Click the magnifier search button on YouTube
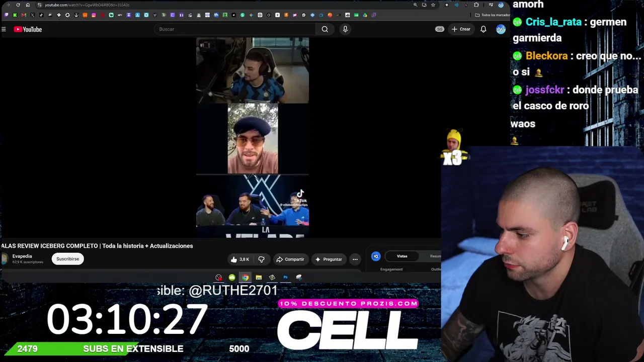644x362 pixels. pos(325,29)
